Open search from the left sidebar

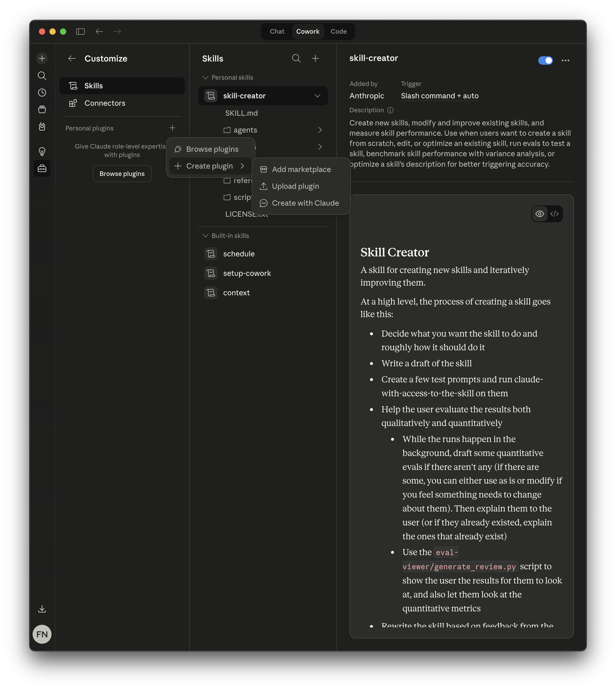pos(42,76)
